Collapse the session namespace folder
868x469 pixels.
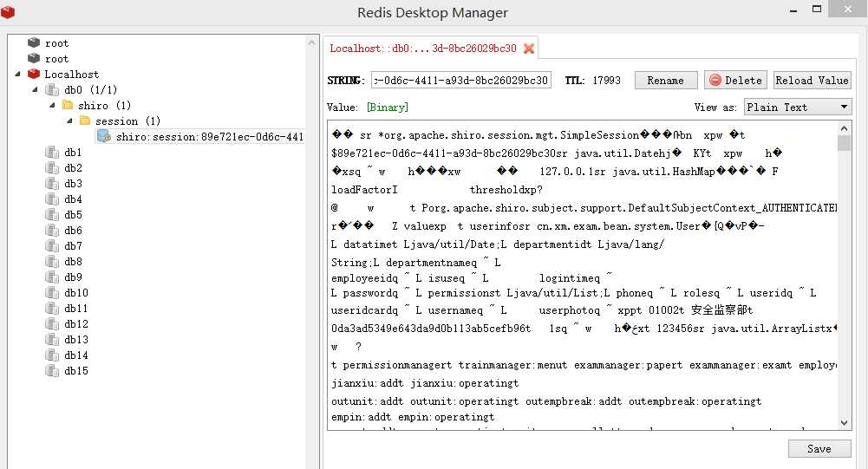coord(69,121)
